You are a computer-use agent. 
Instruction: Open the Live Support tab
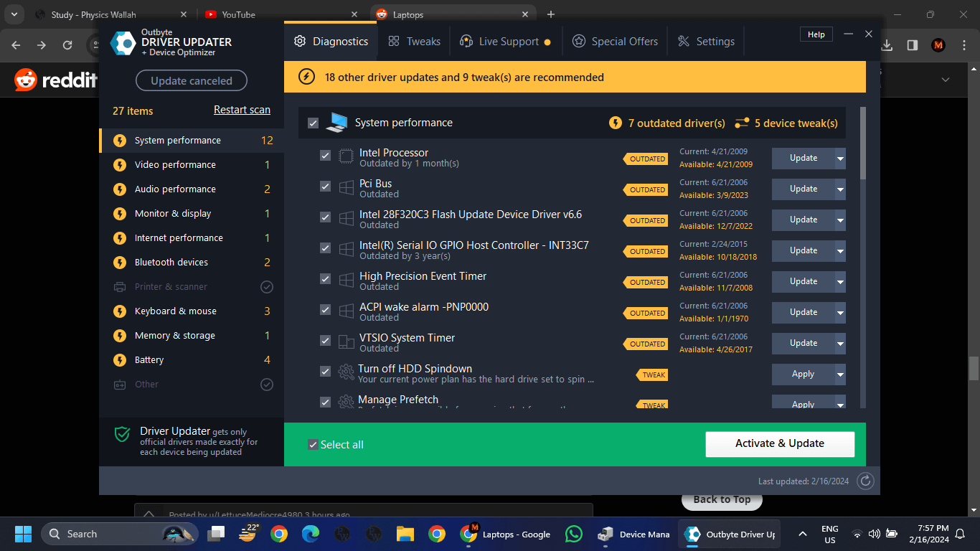pos(505,42)
